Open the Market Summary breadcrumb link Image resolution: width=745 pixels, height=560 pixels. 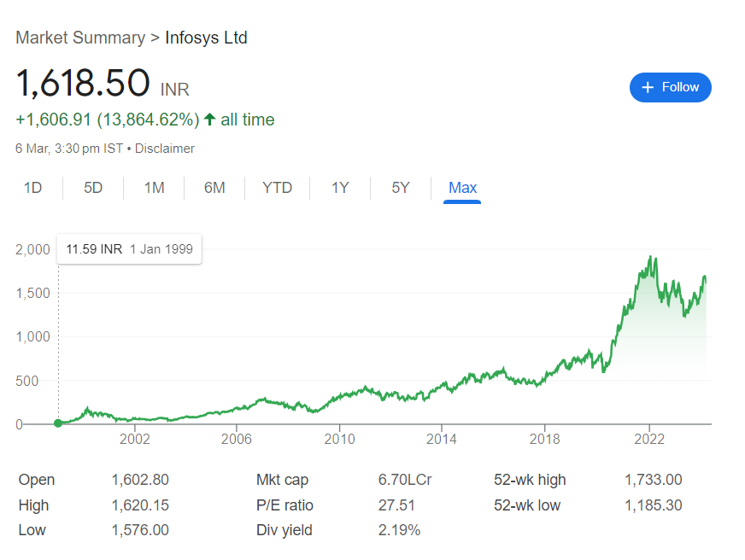click(x=80, y=38)
